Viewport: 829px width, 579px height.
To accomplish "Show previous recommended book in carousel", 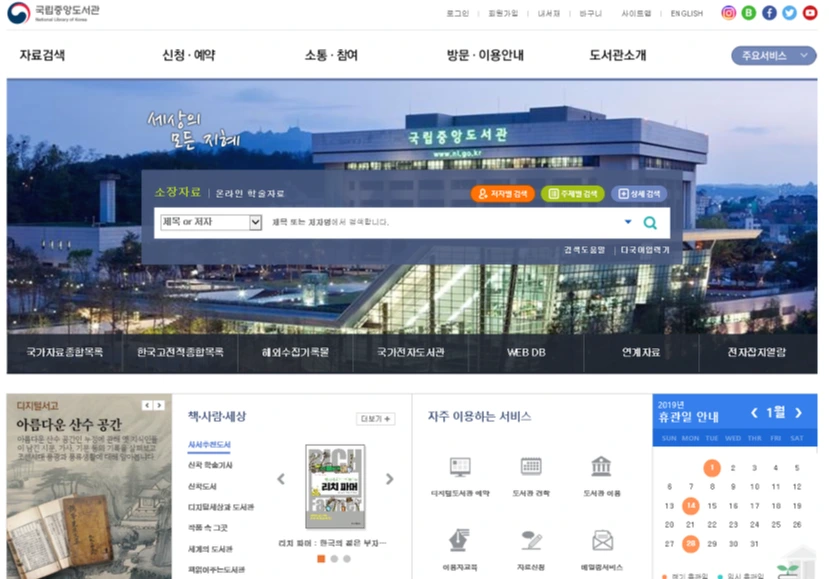I will pyautogui.click(x=281, y=479).
